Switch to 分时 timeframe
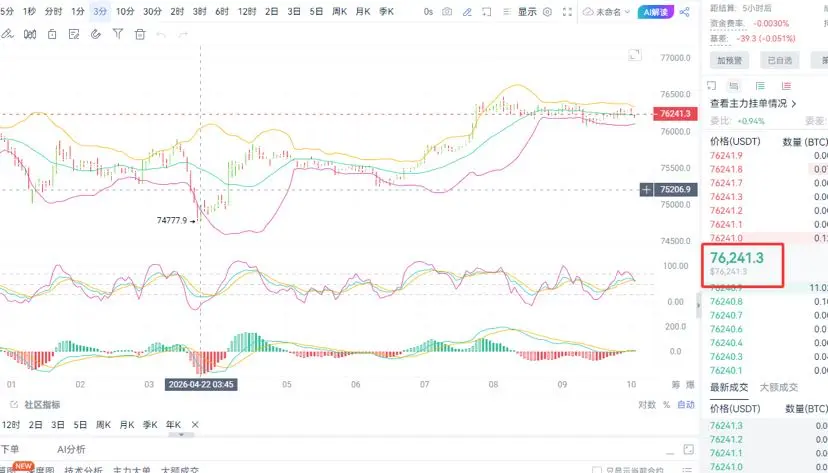828x473 pixels. click(53, 11)
